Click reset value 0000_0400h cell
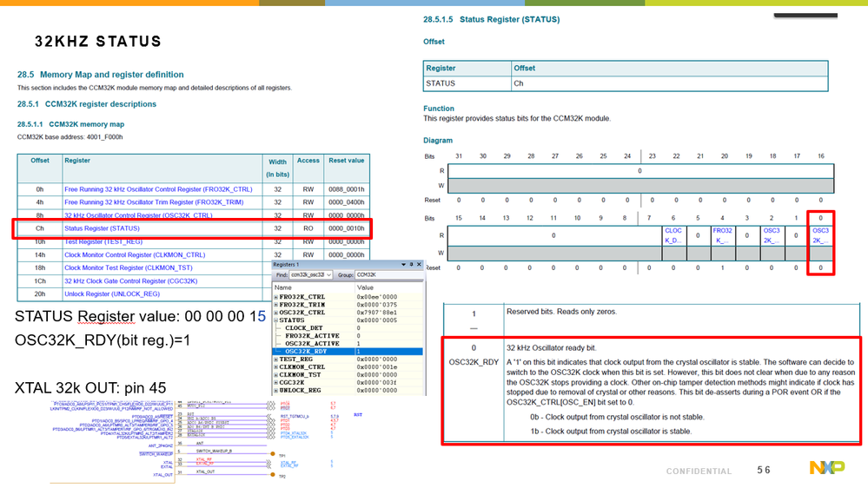The image size is (868, 488). pos(347,202)
